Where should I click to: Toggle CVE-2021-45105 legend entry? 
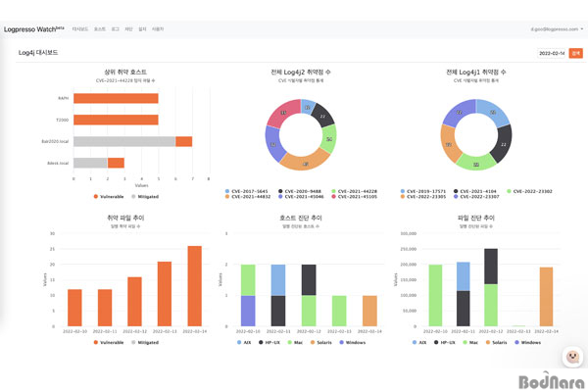click(354, 197)
